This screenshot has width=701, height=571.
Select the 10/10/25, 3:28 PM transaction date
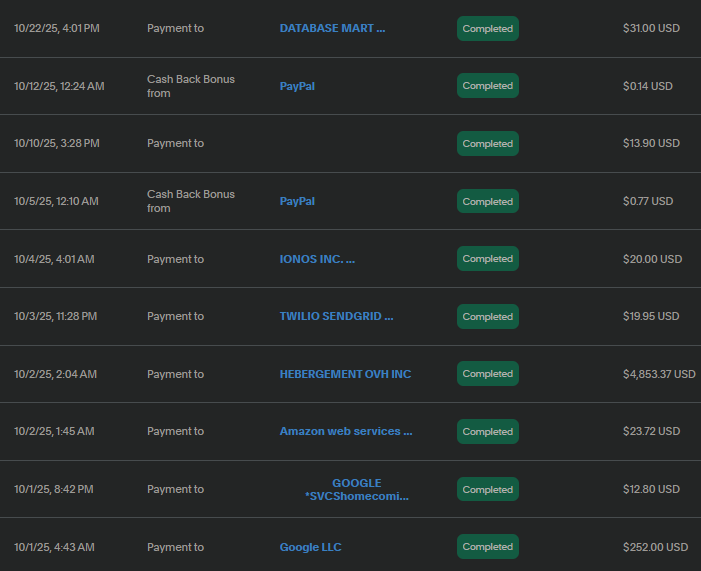(57, 143)
